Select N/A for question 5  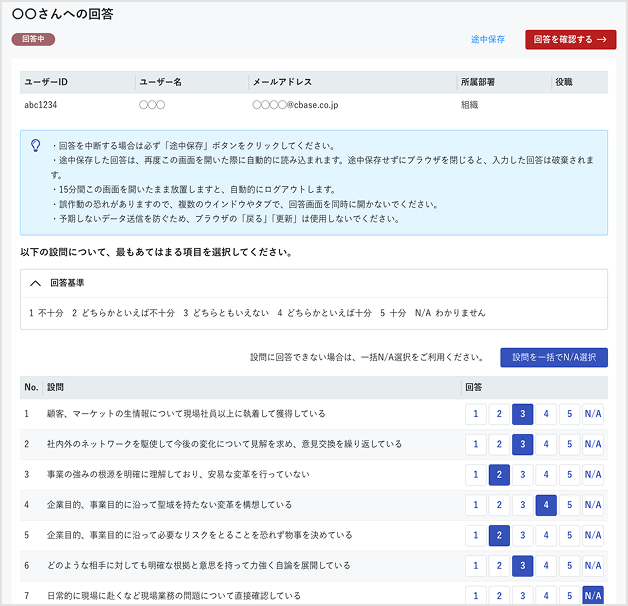point(593,536)
